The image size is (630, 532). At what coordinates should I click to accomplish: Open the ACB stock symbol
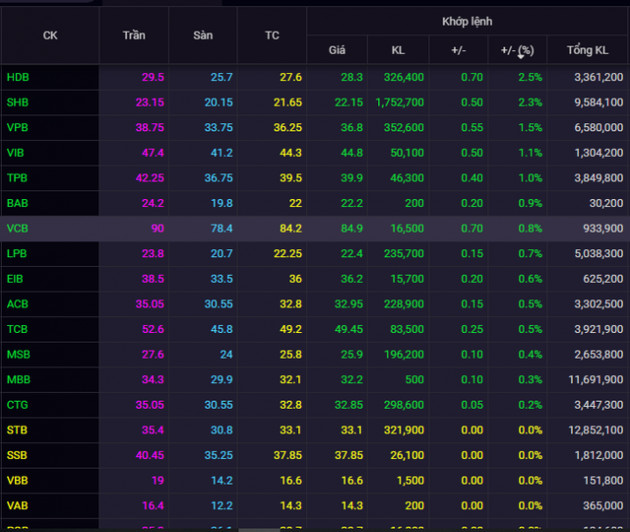[17, 304]
